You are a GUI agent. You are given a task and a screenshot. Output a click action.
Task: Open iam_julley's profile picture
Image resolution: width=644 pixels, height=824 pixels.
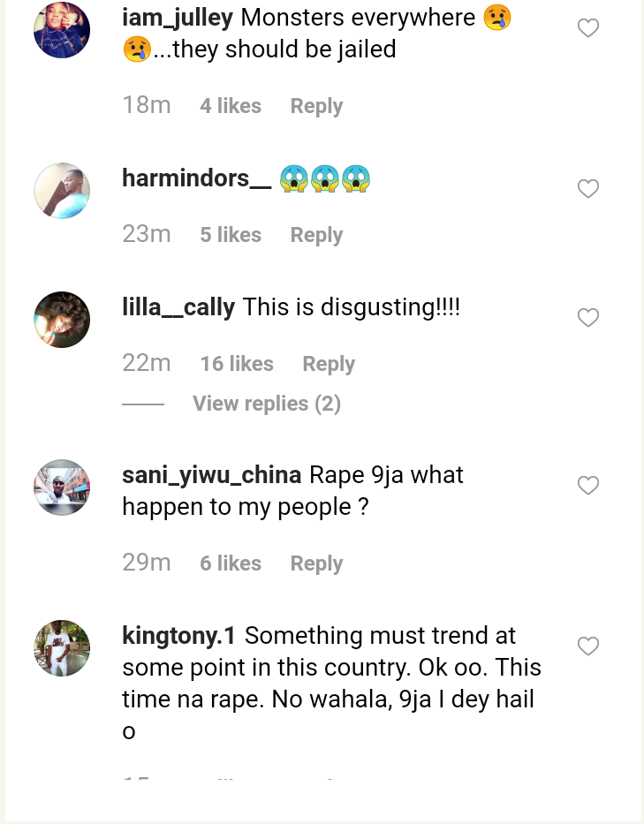(62, 30)
